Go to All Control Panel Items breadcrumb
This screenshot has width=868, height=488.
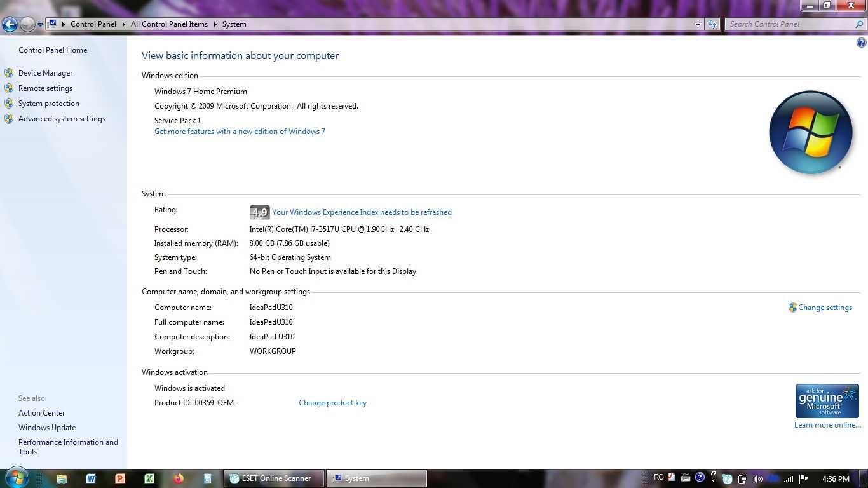pos(169,24)
